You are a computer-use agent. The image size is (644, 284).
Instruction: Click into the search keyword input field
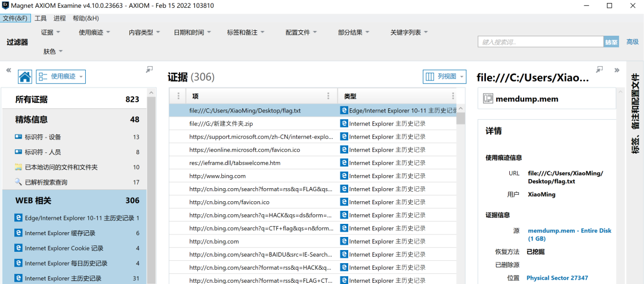[540, 42]
